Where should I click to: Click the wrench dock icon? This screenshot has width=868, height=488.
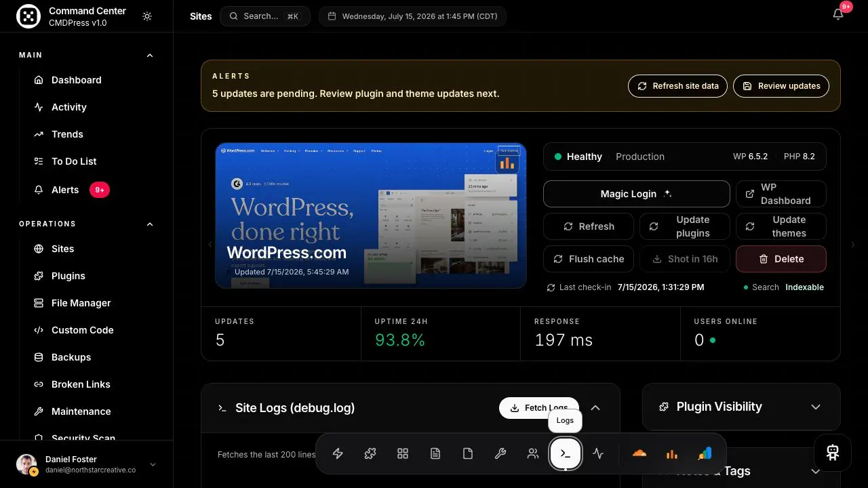point(500,454)
